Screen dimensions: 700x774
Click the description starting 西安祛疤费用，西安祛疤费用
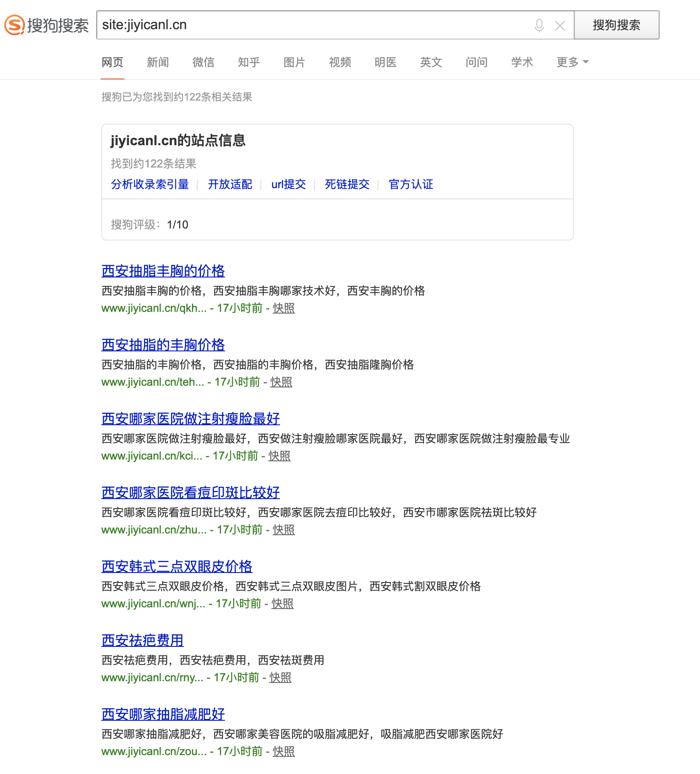tap(213, 660)
